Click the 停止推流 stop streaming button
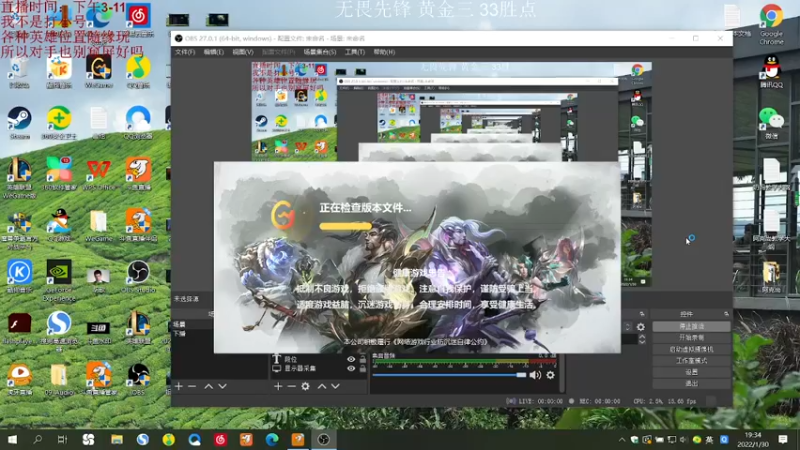The image size is (800, 450). [x=691, y=326]
